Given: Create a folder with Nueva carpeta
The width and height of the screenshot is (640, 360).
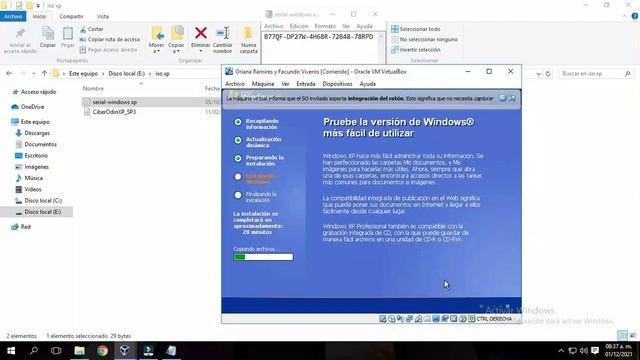Looking at the screenshot, I should (248, 39).
